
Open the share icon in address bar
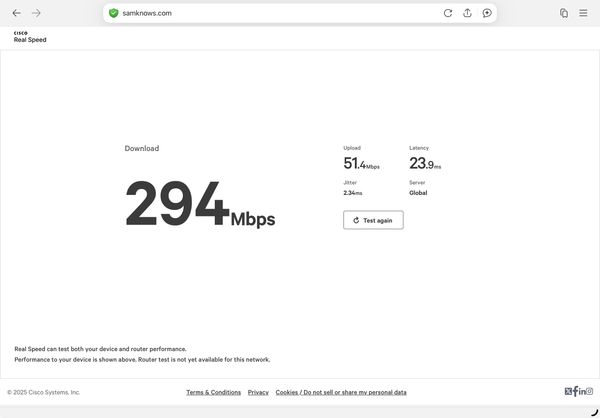[467, 13]
